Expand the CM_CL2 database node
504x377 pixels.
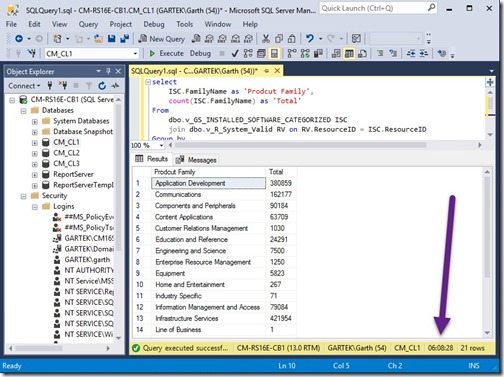(x=35, y=153)
